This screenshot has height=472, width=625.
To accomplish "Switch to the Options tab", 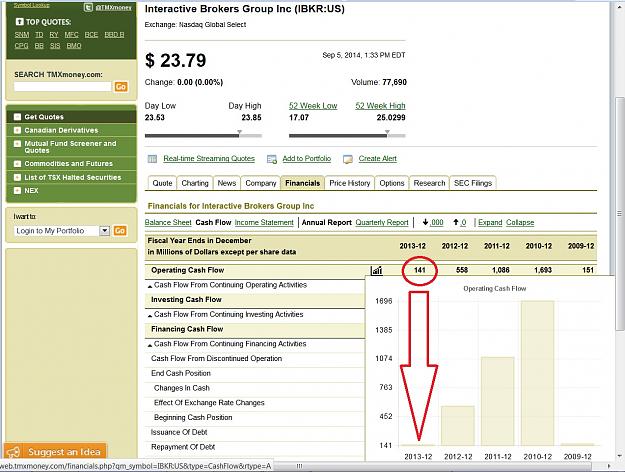I will [x=392, y=183].
